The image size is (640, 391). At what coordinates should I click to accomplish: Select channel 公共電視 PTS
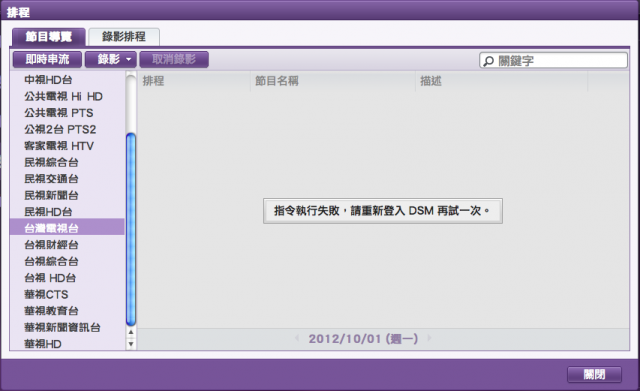(x=67, y=113)
